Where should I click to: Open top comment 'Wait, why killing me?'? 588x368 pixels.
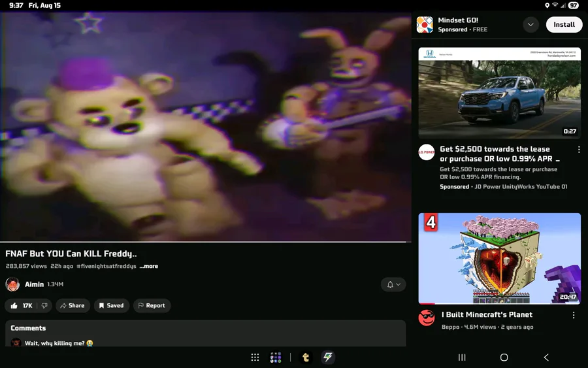click(x=59, y=343)
